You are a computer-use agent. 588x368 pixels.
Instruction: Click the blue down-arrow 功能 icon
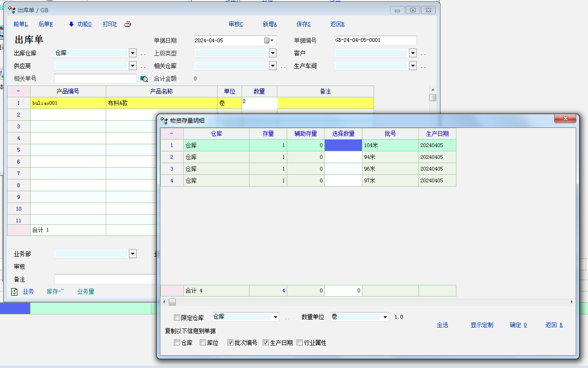click(x=71, y=24)
